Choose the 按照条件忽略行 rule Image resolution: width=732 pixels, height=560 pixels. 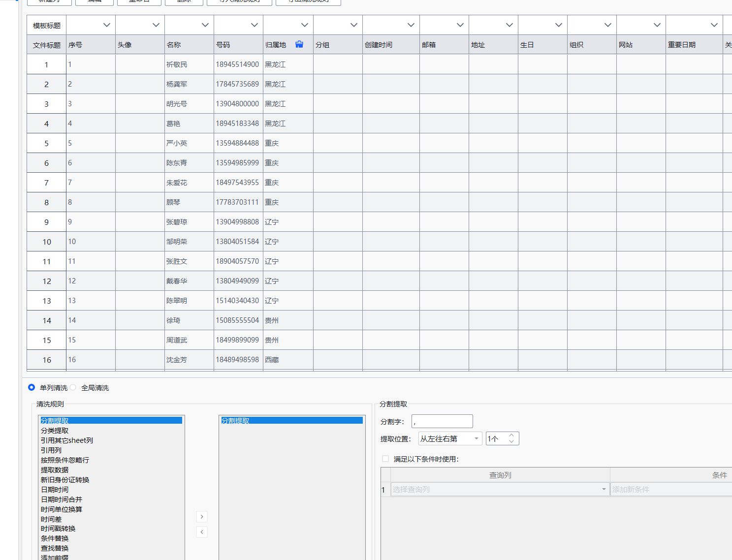(65, 460)
